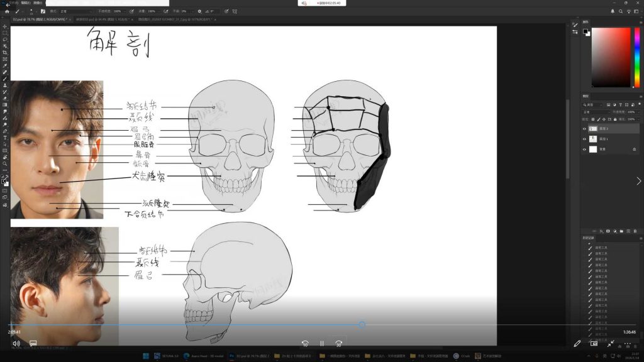Select the Crop tool

click(5, 52)
